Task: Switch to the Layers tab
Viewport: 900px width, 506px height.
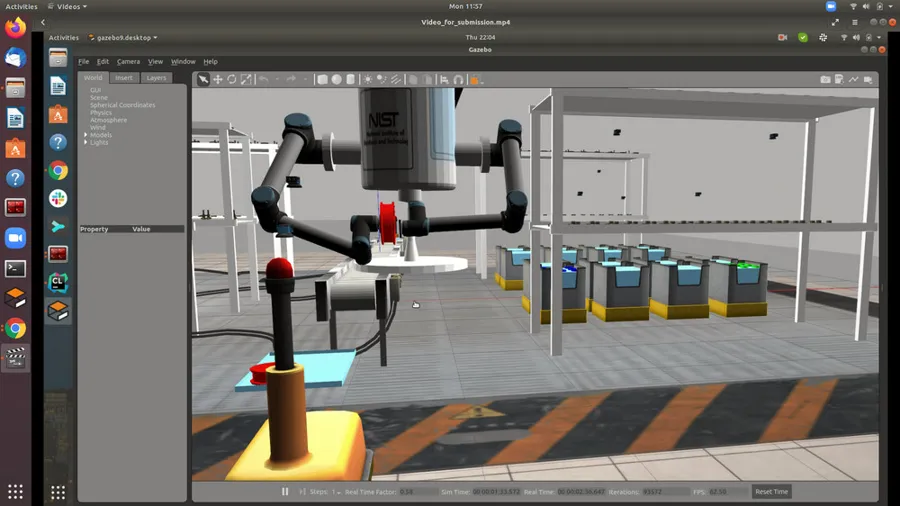Action: point(156,77)
